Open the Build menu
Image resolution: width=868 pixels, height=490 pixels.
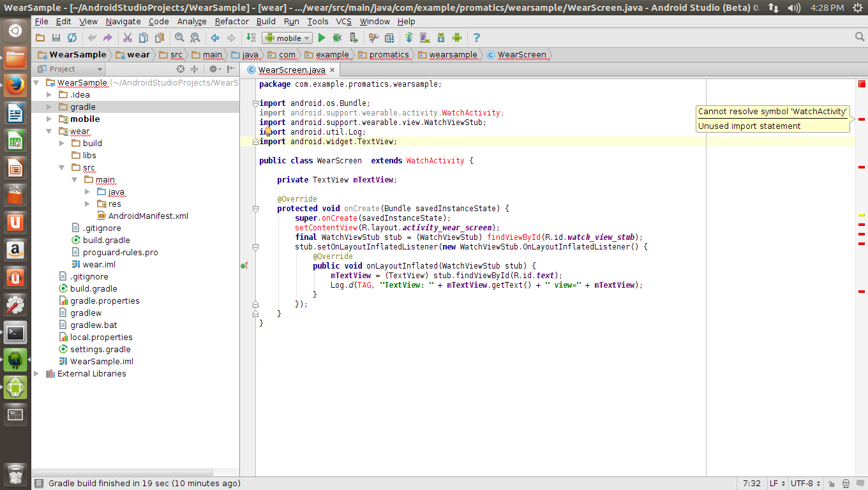tap(266, 21)
